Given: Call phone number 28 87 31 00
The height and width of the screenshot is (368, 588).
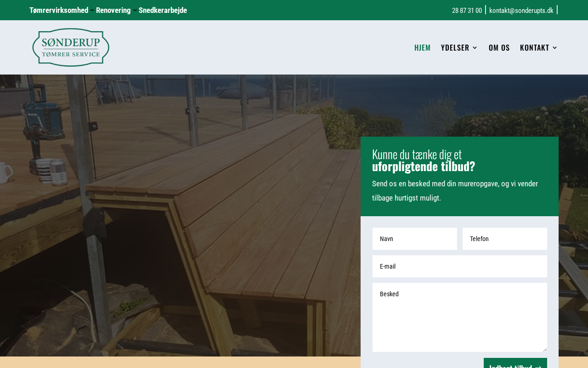Looking at the screenshot, I should [467, 10].
